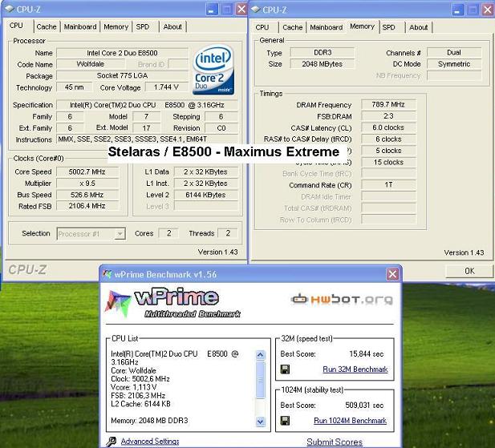This screenshot has width=495, height=448.
Task: Click the DRAM Frequency value 789.7 MHz
Action: [x=388, y=104]
